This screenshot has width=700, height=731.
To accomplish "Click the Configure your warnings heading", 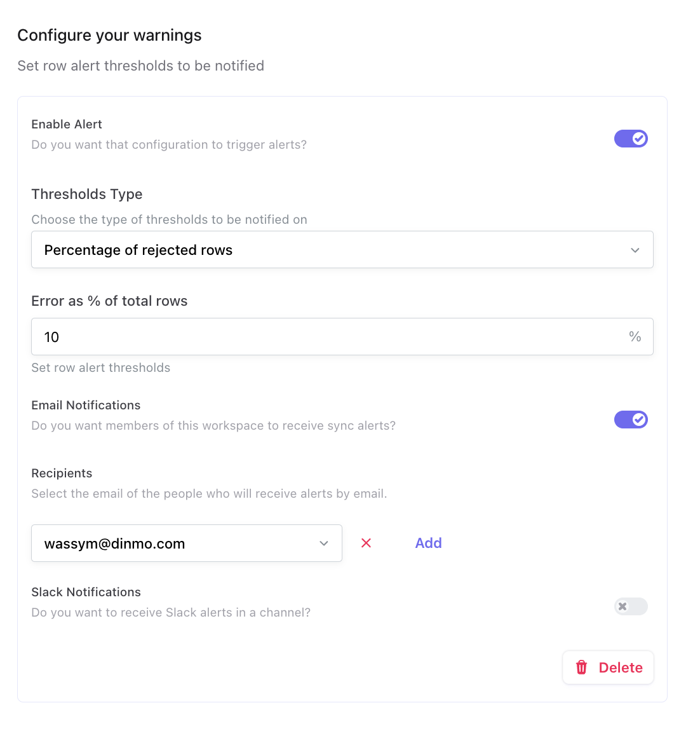I will coord(109,36).
